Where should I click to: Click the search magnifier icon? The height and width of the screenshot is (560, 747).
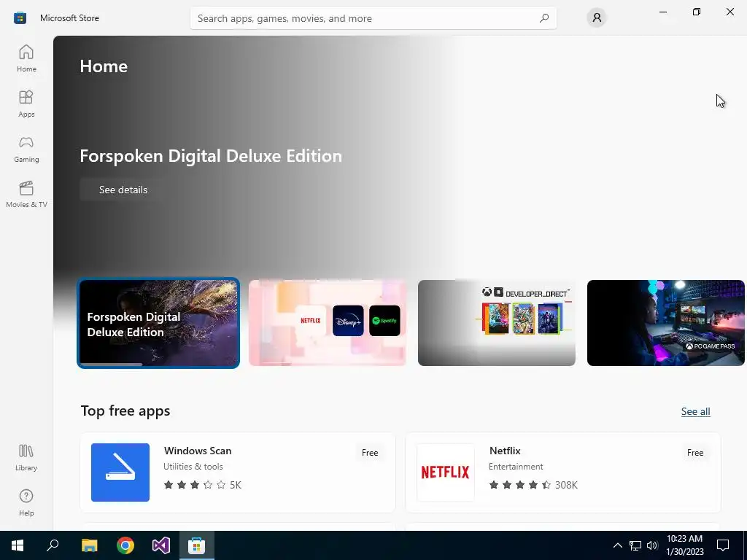[544, 18]
